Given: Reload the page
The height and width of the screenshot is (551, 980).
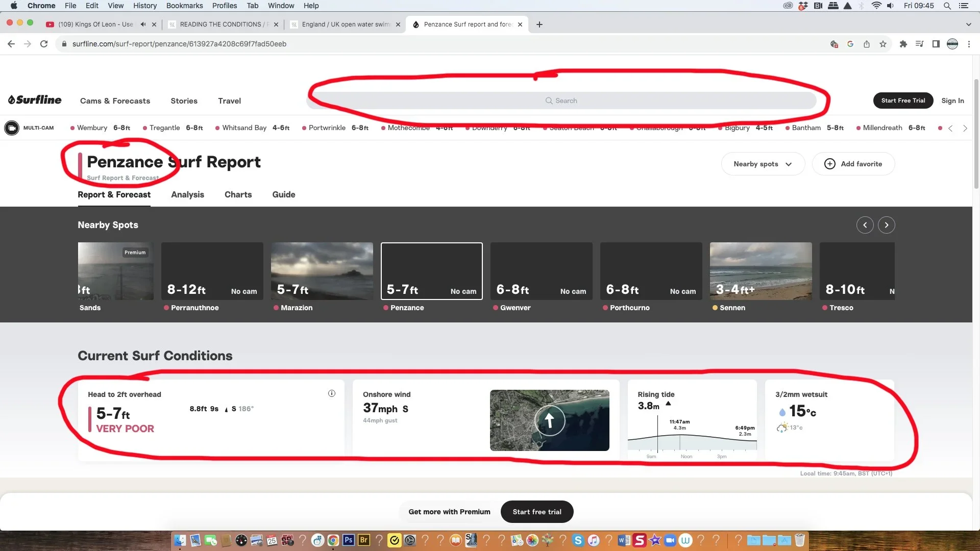Looking at the screenshot, I should click(x=44, y=44).
